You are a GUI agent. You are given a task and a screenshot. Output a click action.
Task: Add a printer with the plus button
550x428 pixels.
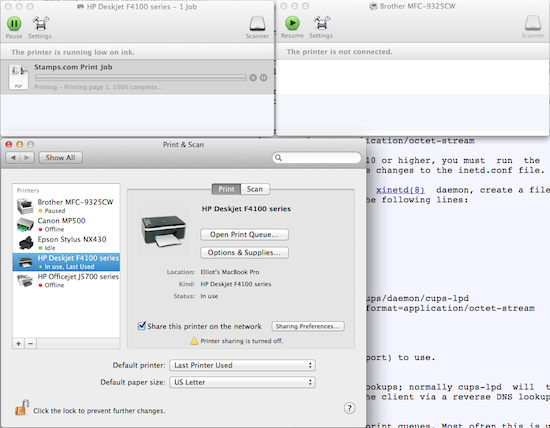point(19,343)
